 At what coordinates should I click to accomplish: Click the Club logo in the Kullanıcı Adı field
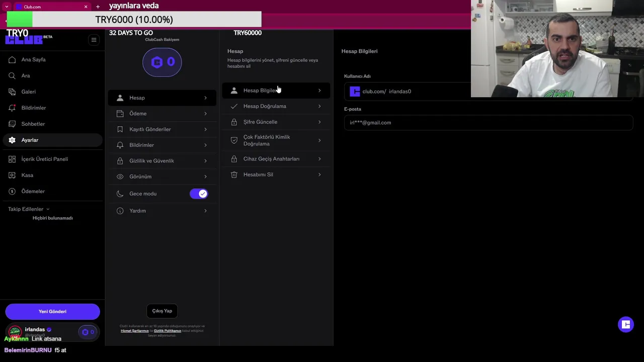pyautogui.click(x=355, y=92)
